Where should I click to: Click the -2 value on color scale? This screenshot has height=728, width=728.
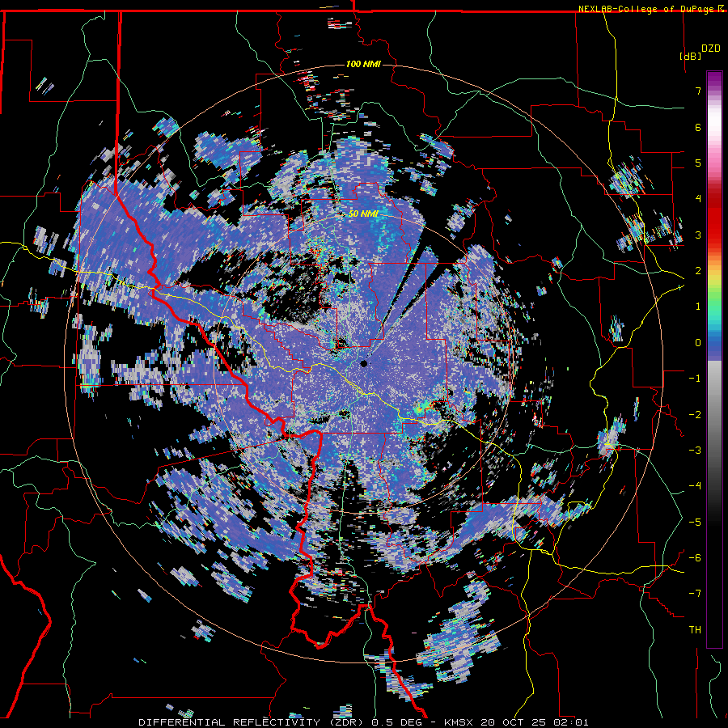tap(695, 415)
